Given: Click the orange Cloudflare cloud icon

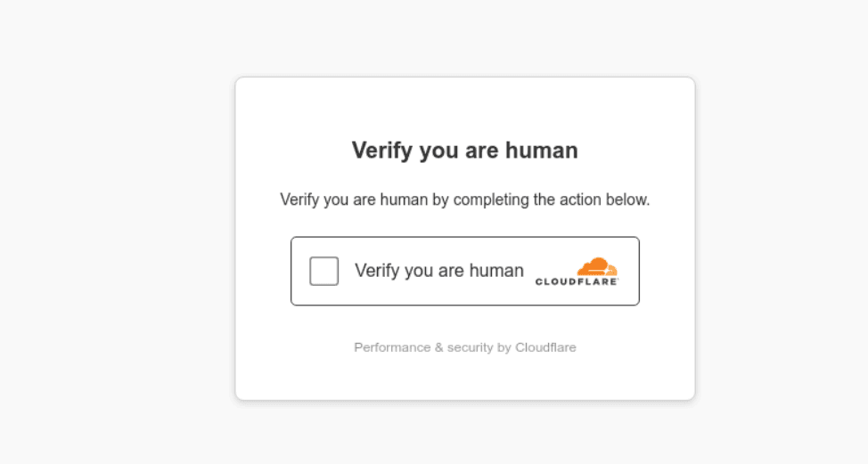Looking at the screenshot, I should [x=596, y=266].
